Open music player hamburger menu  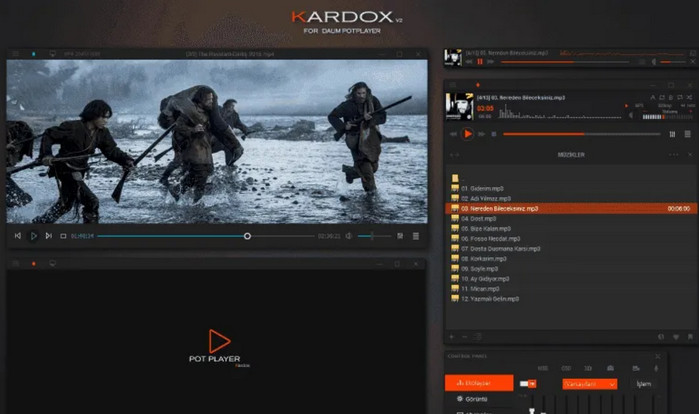click(453, 85)
